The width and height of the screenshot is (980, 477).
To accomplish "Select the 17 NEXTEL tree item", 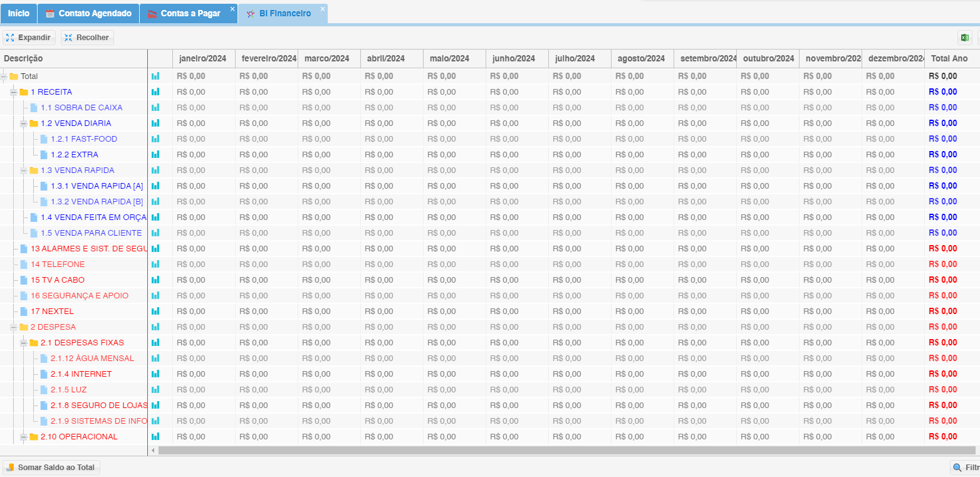I will [52, 311].
